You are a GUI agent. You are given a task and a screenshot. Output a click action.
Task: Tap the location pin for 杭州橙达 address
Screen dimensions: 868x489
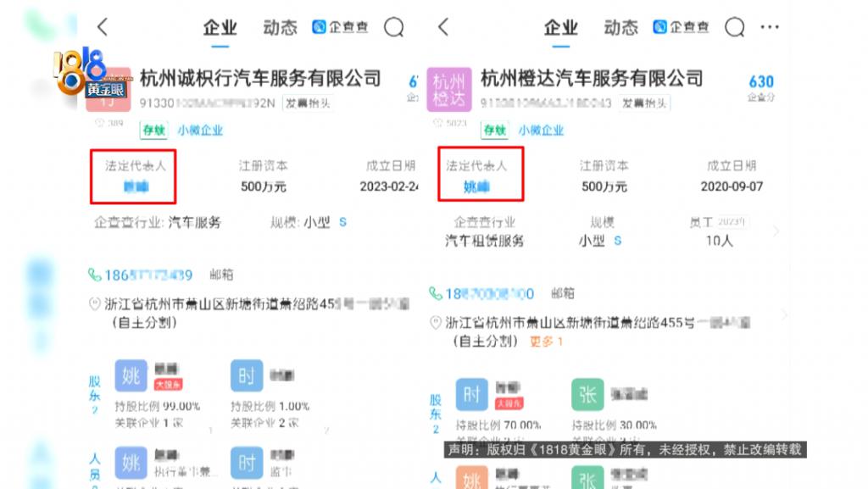[436, 323]
